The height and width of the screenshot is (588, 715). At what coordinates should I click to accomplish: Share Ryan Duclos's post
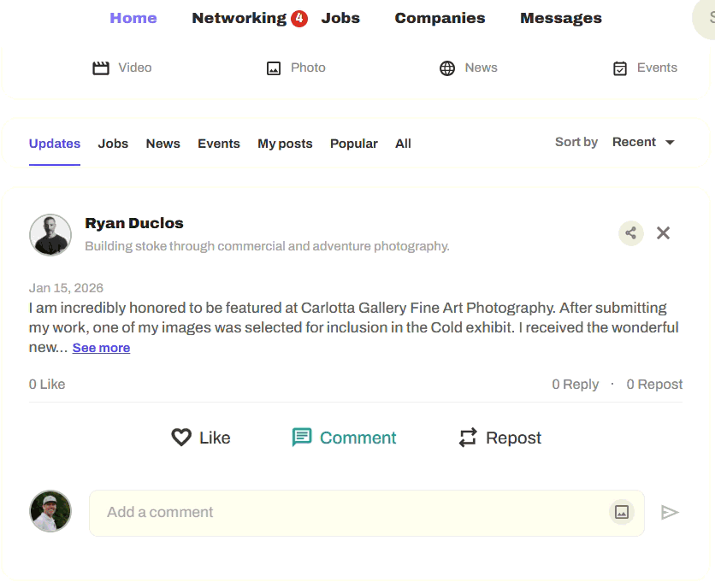click(631, 232)
